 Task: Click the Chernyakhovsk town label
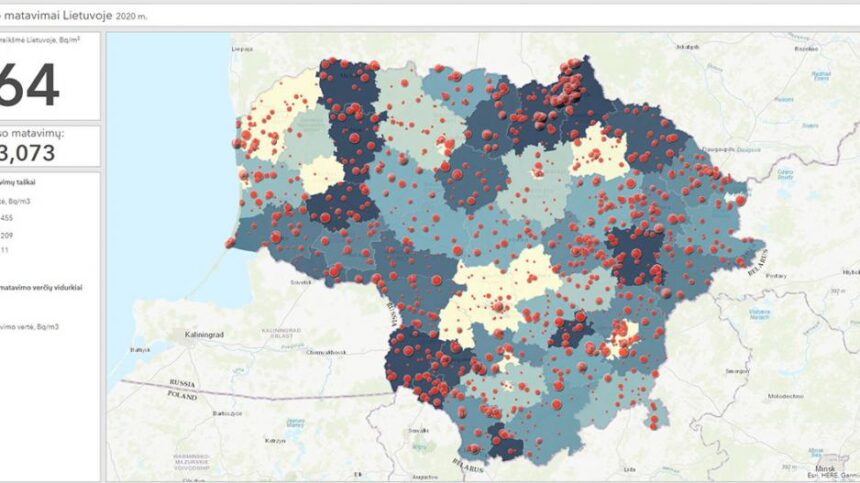point(326,350)
